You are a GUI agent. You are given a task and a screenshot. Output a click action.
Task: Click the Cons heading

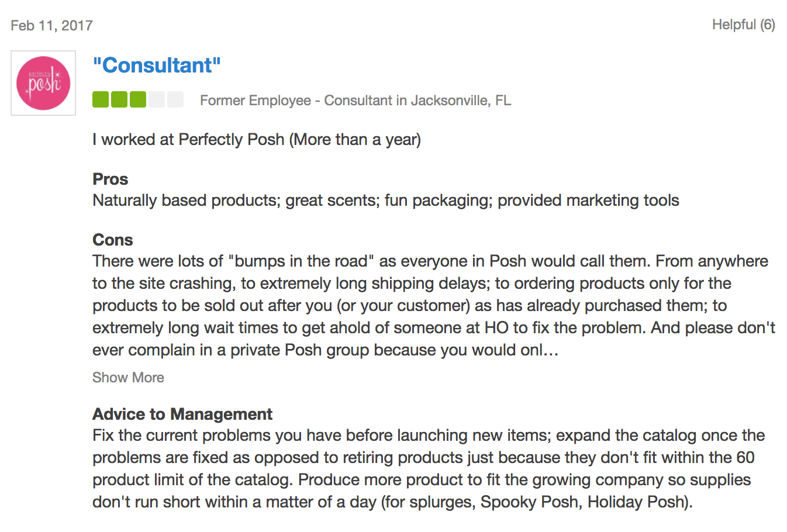tap(113, 240)
